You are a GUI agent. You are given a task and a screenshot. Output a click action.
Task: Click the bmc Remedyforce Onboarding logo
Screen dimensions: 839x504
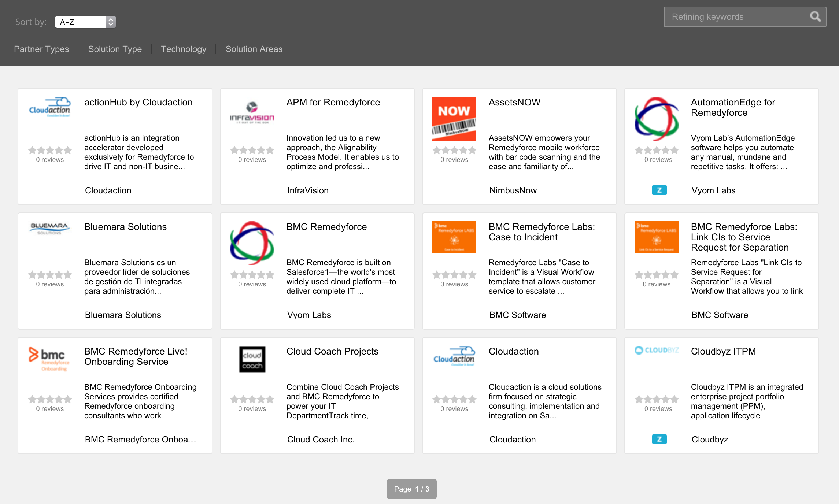pyautogui.click(x=49, y=358)
